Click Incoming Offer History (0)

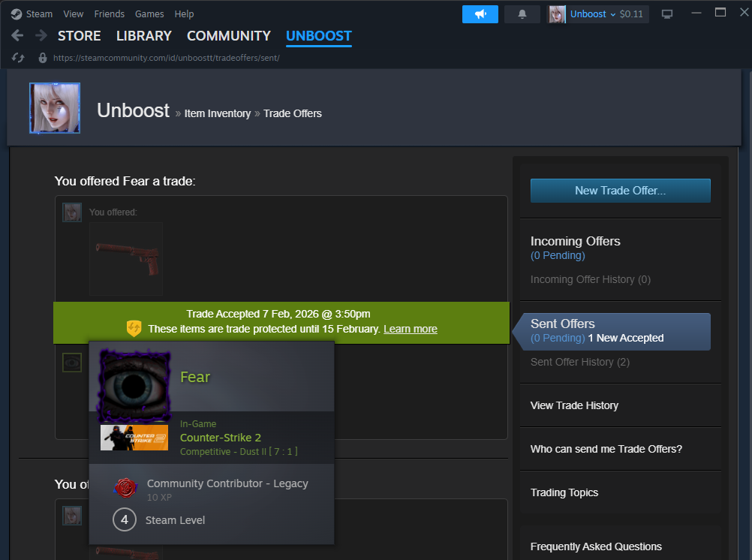coord(591,279)
